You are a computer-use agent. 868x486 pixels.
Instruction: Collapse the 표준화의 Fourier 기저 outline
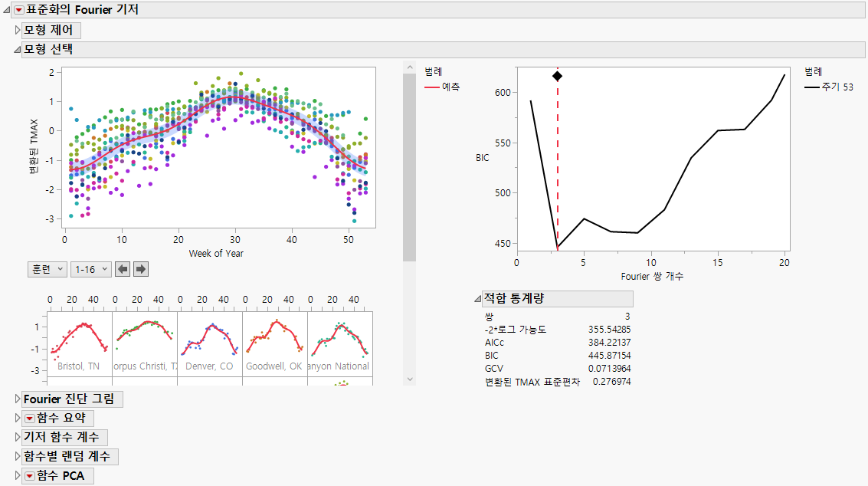point(6,10)
